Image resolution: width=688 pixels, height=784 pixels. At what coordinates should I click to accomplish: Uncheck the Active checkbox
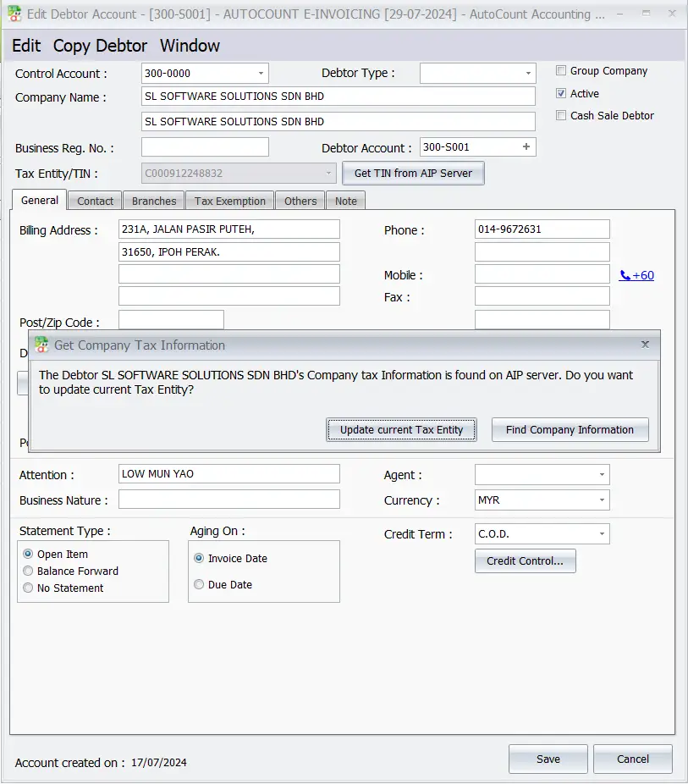560,93
